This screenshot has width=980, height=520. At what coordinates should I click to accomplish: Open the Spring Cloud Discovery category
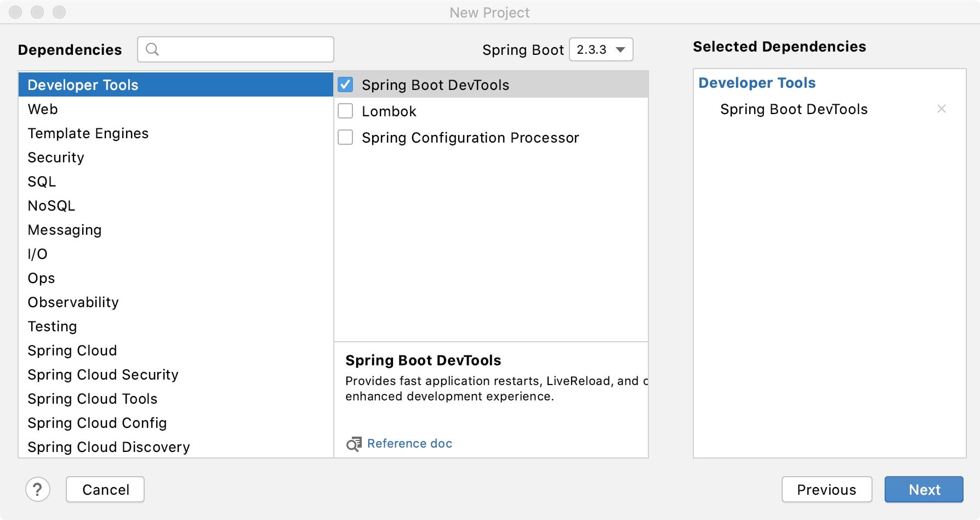109,447
